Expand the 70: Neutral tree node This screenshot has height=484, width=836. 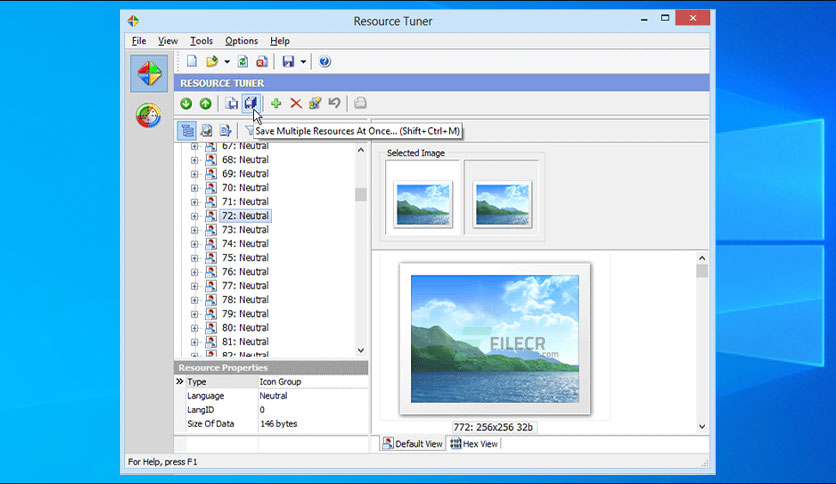click(195, 188)
